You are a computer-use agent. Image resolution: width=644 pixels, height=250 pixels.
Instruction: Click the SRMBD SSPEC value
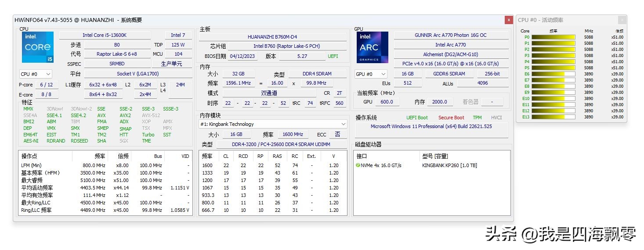click(x=117, y=64)
